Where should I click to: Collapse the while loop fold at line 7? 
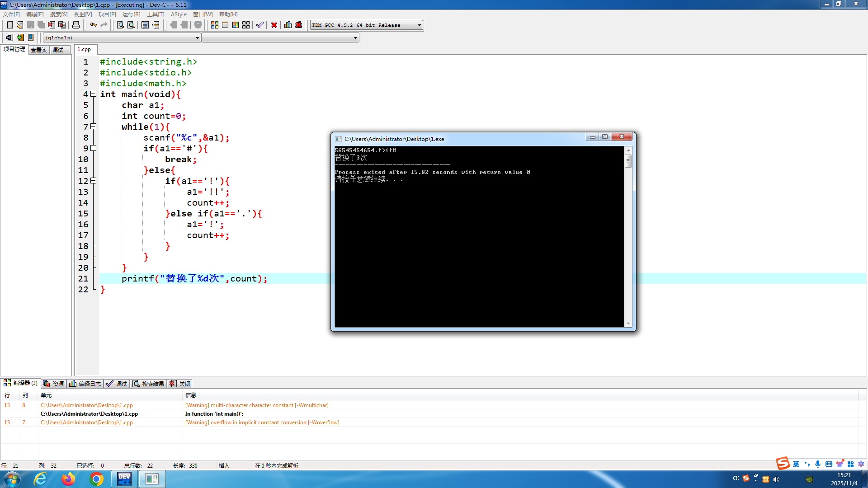click(94, 127)
